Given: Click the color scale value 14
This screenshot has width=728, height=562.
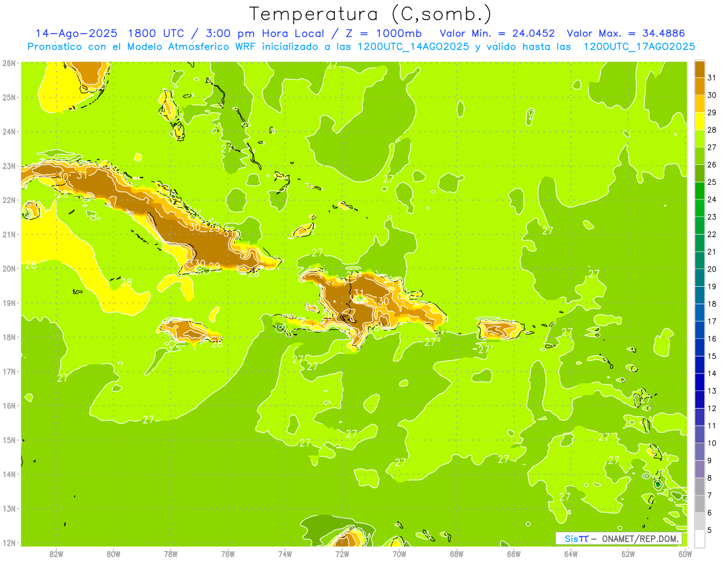Looking at the screenshot, I should coord(712,373).
